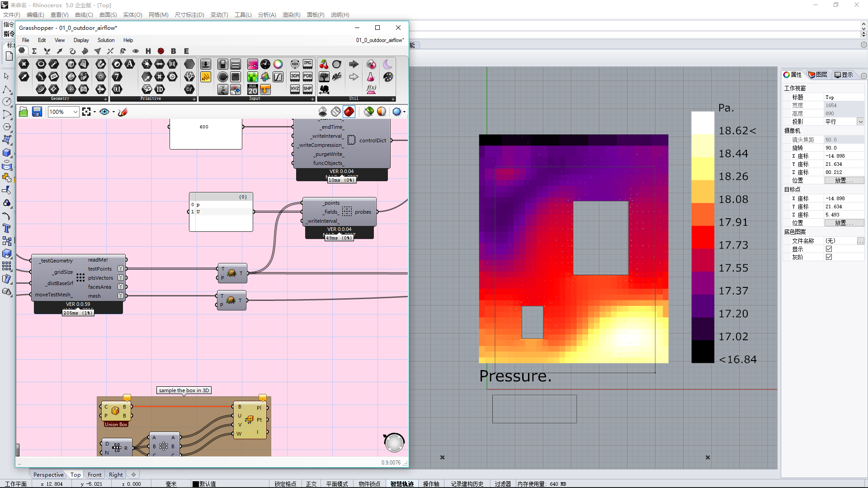Enable wireframe preview mode in Grasshopper toolbar

[336, 112]
